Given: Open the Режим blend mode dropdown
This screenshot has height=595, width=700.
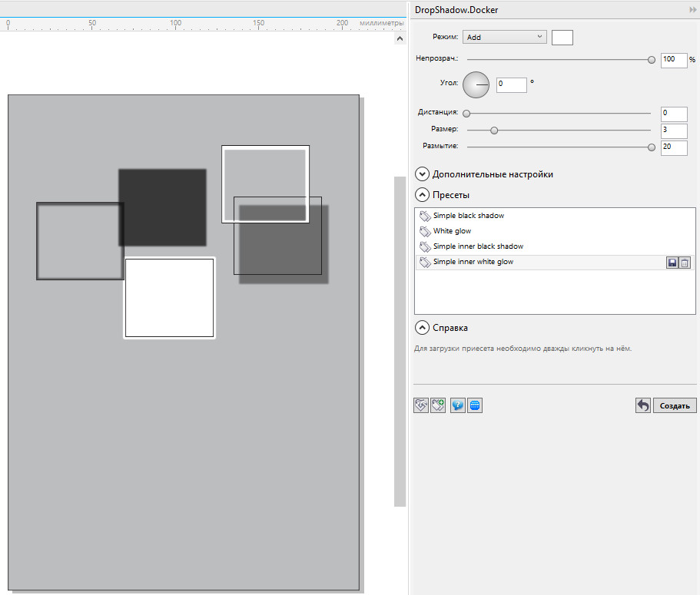Looking at the screenshot, I should point(504,37).
